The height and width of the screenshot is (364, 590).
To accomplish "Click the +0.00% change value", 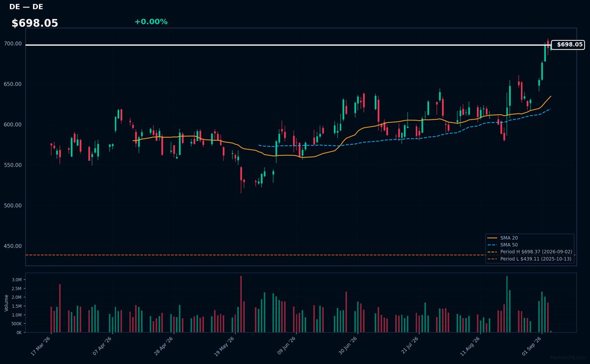I will (151, 22).
